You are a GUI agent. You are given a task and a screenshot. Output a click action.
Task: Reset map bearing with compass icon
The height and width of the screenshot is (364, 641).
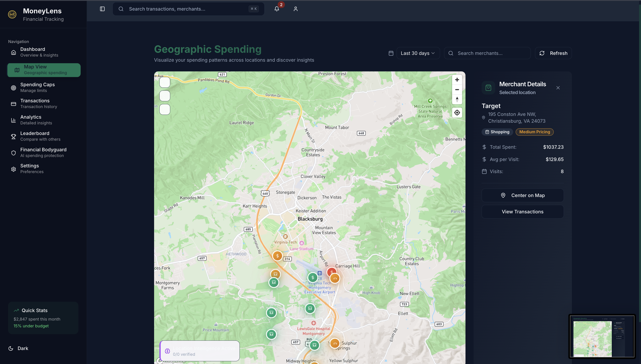click(457, 99)
